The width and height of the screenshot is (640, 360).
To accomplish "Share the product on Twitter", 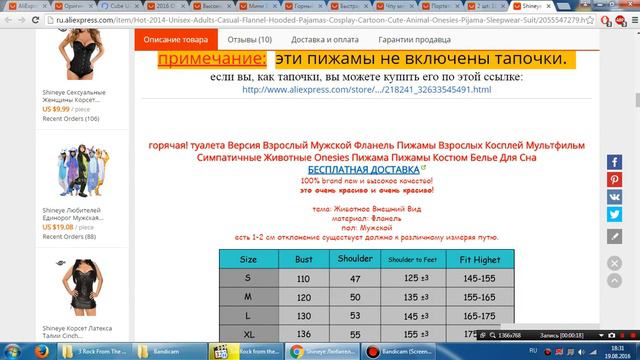I will 614,214.
